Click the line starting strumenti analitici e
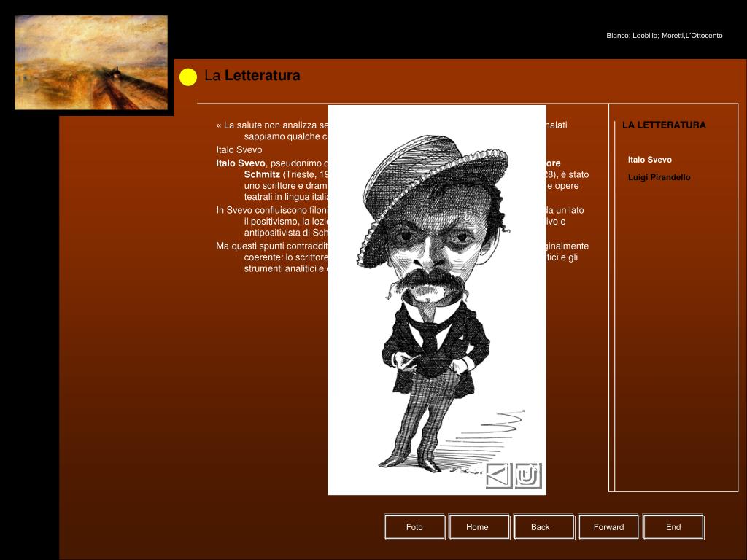This screenshot has height=560, width=747. click(286, 268)
